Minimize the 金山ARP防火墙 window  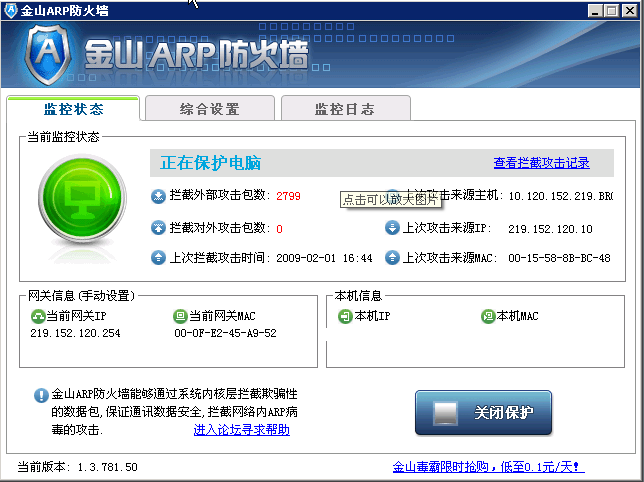click(596, 10)
